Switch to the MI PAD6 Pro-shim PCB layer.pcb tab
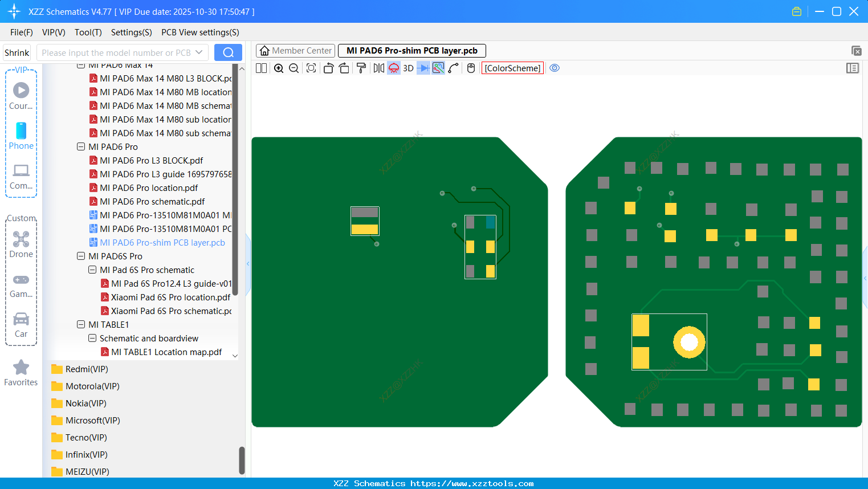This screenshot has width=868, height=489. coord(411,51)
